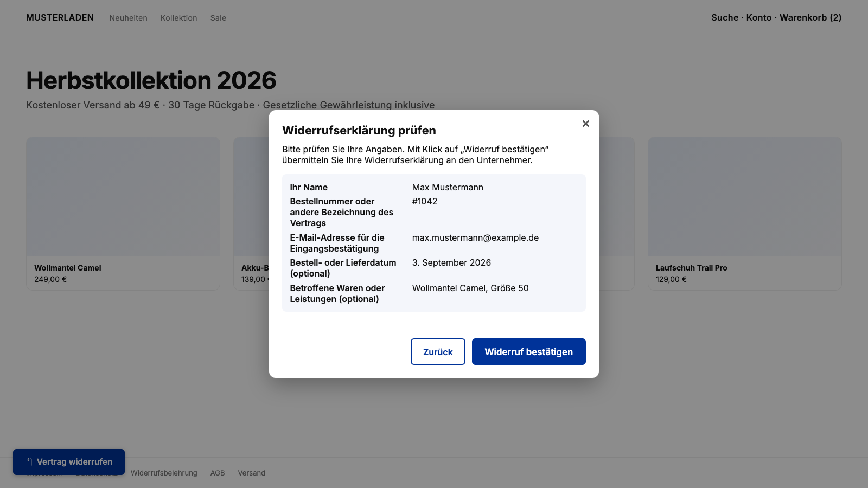
Task: Open Warenkorb (2) in the header
Action: pos(810,17)
